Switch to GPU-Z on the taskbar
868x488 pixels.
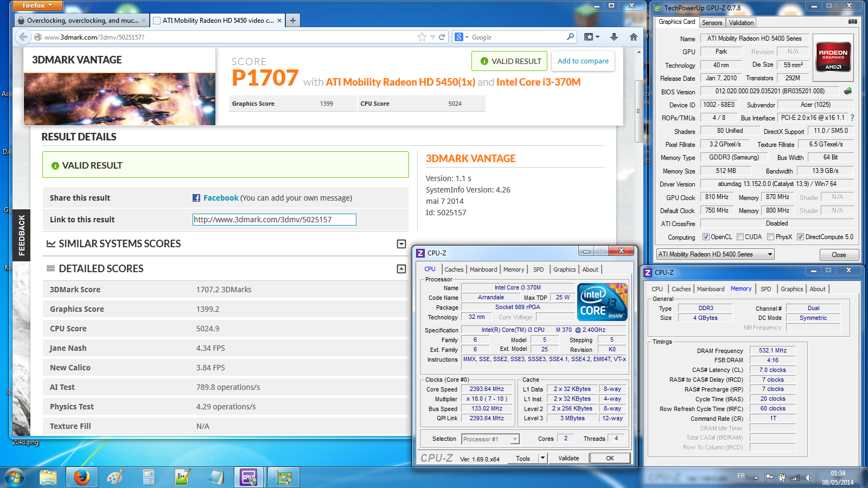(x=284, y=477)
